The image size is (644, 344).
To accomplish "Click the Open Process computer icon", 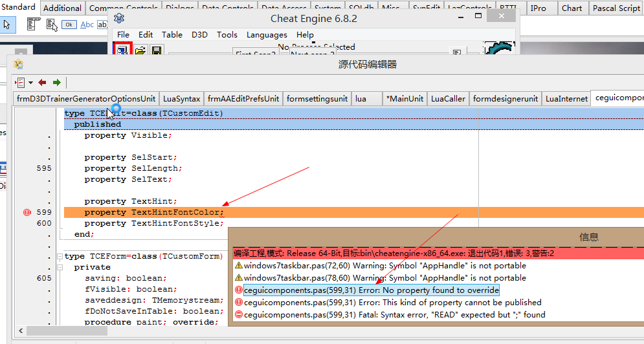I will 122,50.
